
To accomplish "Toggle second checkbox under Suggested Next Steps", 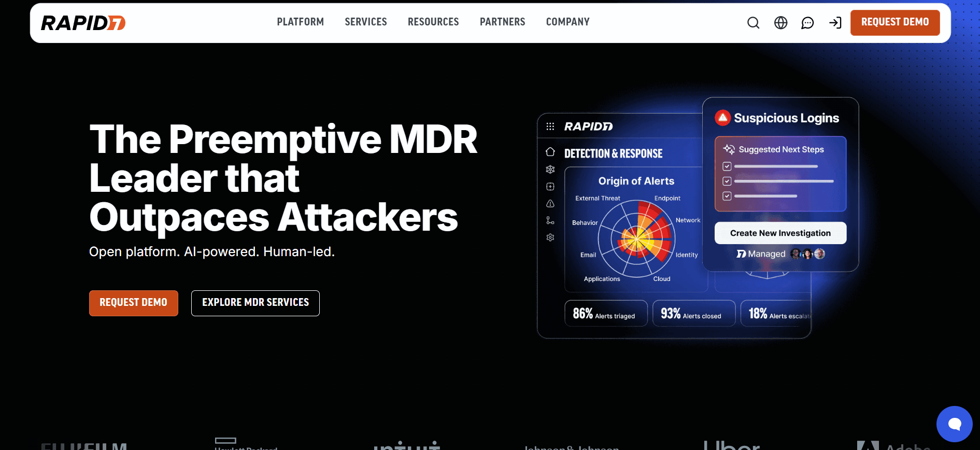I will (x=727, y=181).
